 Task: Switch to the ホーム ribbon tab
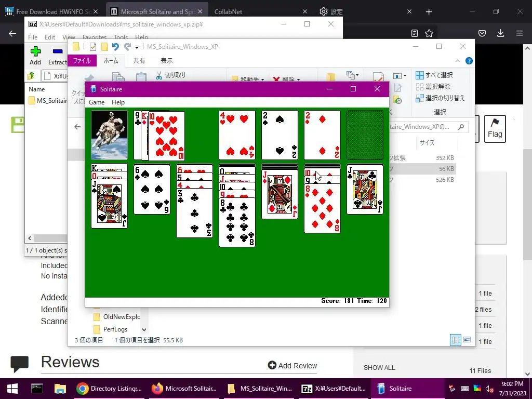tap(111, 61)
